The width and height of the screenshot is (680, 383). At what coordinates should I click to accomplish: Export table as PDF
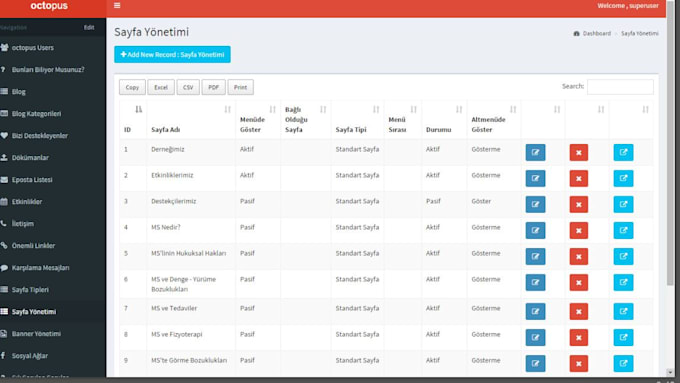213,87
